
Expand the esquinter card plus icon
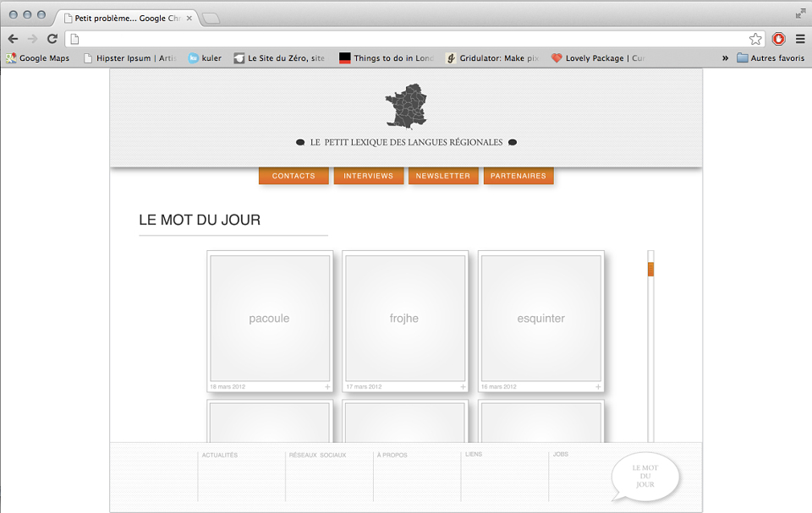[598, 387]
